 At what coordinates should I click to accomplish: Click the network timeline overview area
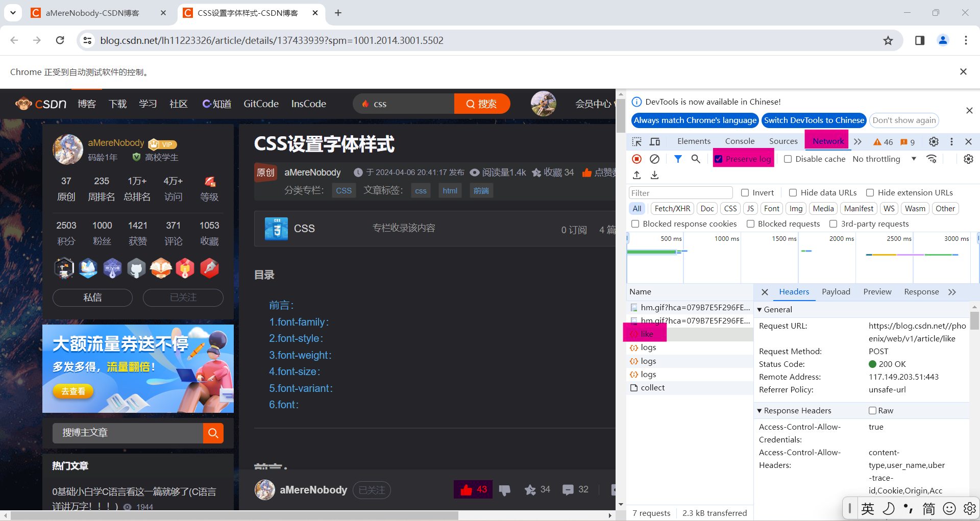[802, 258]
